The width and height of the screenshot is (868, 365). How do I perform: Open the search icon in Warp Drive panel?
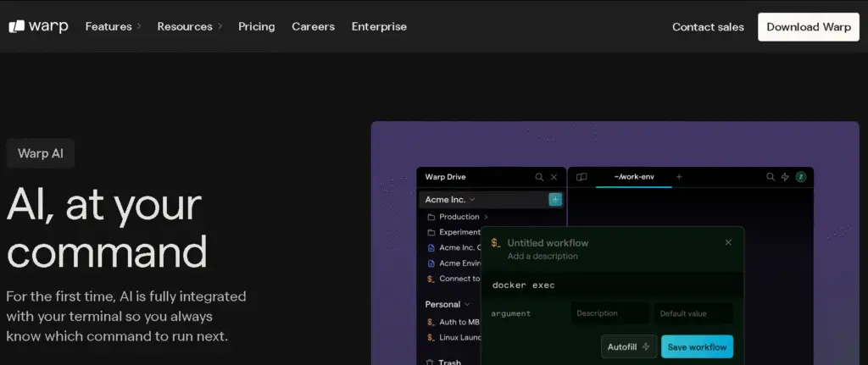click(539, 177)
